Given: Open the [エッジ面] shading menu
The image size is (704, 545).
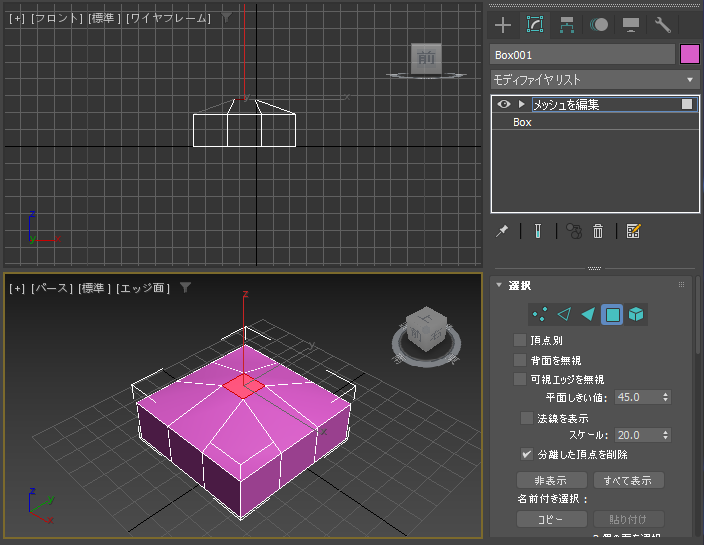Looking at the screenshot, I should point(143,288).
